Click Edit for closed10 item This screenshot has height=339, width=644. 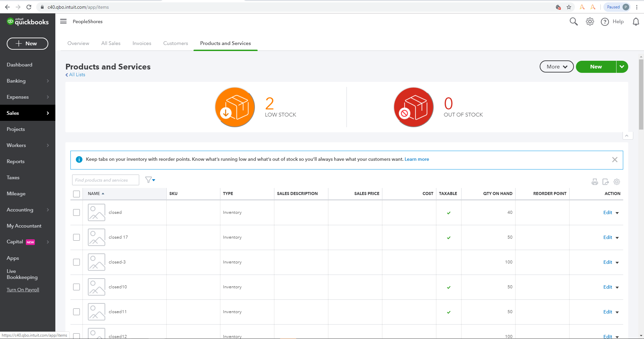tap(607, 287)
